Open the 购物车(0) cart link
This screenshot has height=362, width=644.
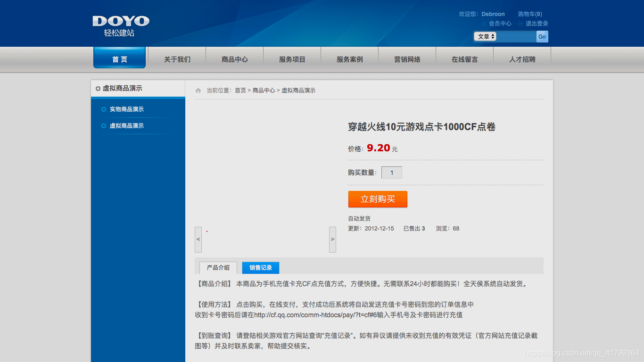[530, 14]
